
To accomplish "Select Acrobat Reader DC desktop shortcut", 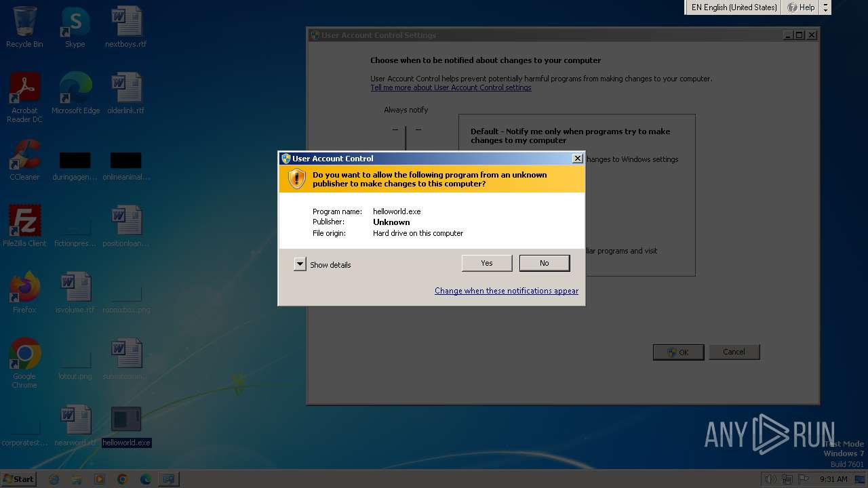I will coord(24,98).
